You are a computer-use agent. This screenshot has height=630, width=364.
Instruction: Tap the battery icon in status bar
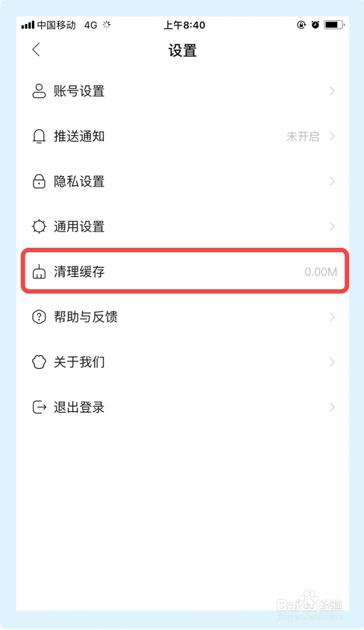point(334,25)
